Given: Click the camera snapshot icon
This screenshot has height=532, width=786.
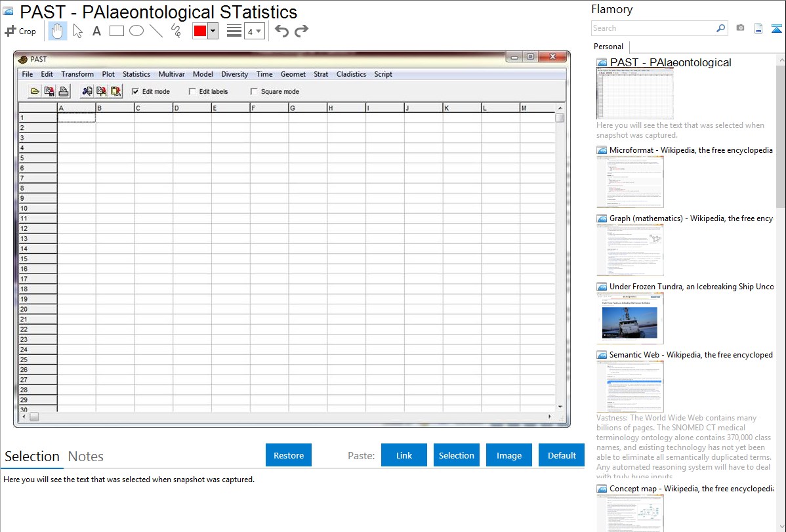Looking at the screenshot, I should coord(740,28).
